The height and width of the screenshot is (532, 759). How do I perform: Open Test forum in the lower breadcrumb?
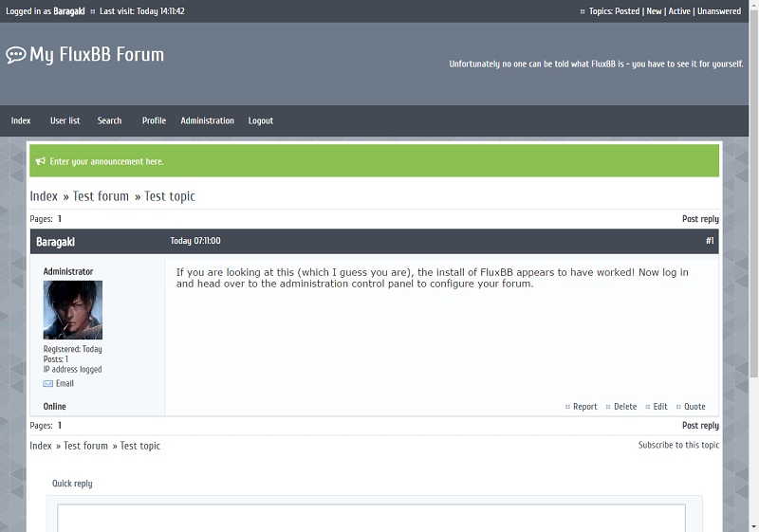(85, 446)
